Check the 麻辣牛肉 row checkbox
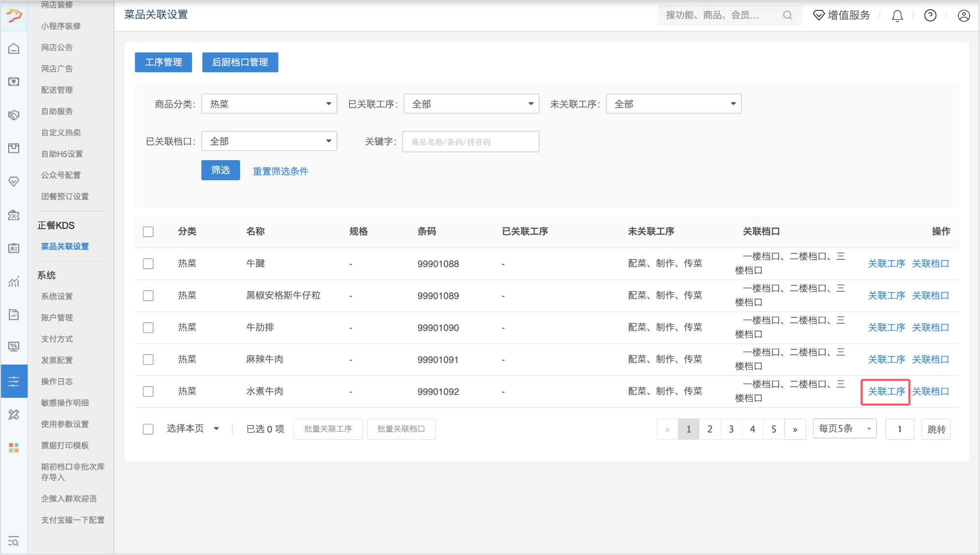 pos(148,360)
